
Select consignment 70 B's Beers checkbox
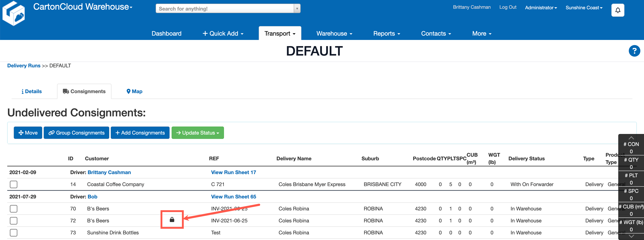coord(14,209)
